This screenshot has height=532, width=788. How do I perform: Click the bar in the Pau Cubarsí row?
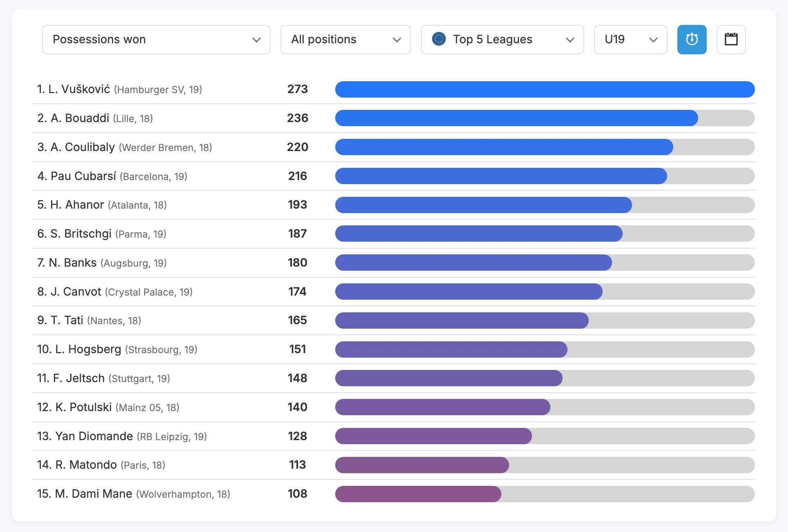coord(501,176)
